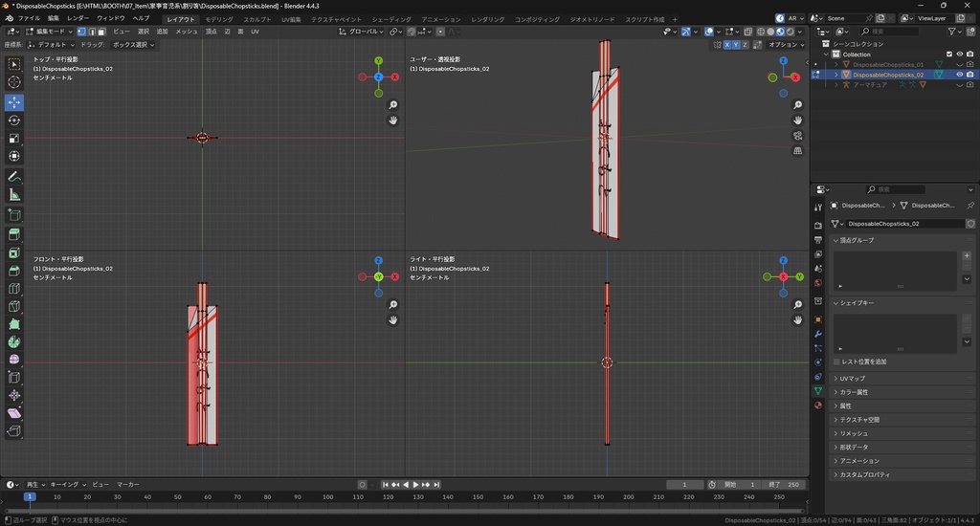Screen dimensions: 980x526
Task: Open the Material properties tab icon
Action: [818, 405]
